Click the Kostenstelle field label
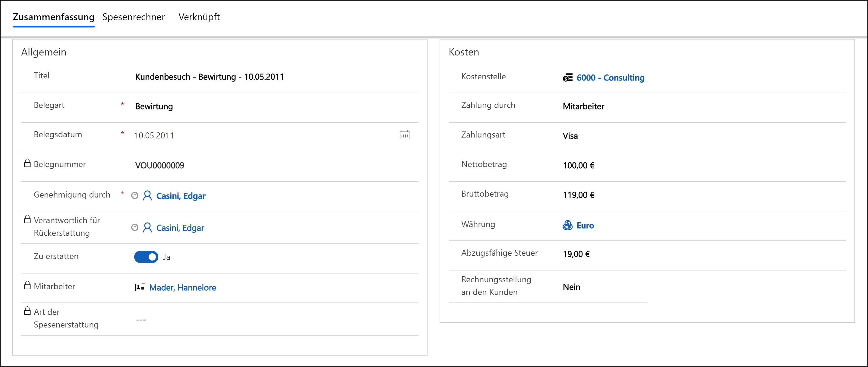The width and height of the screenshot is (868, 367). [484, 77]
